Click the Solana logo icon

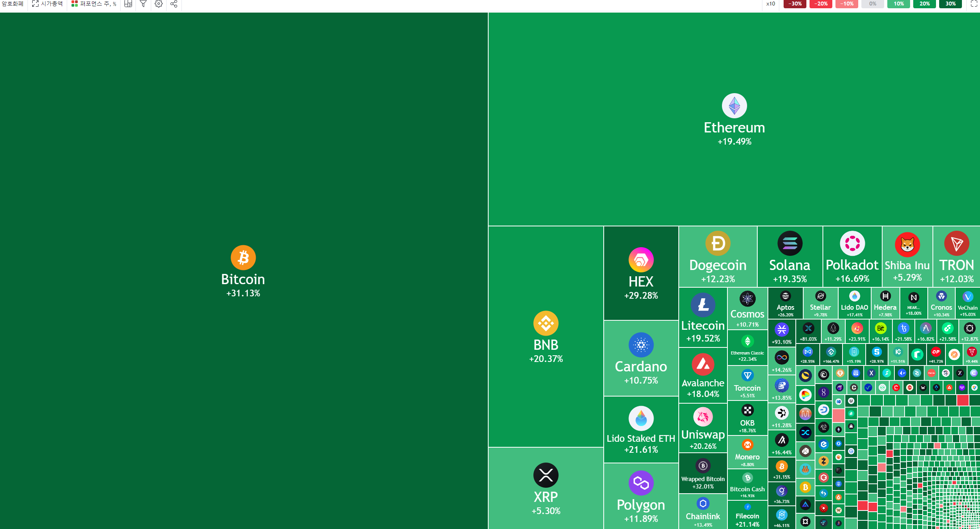coord(790,244)
